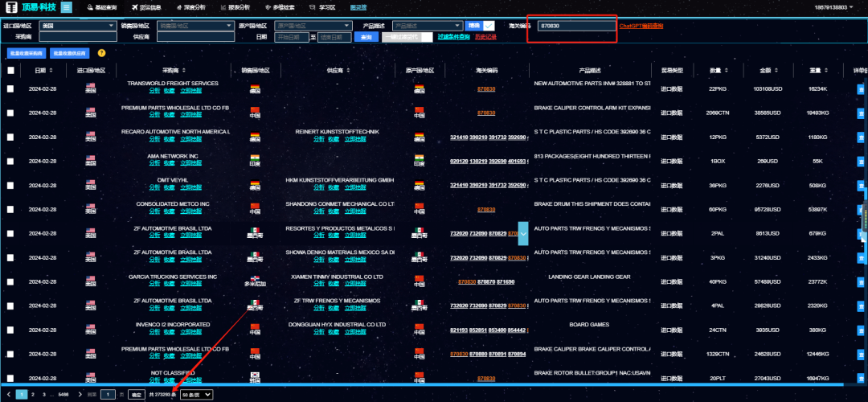Click the 批量收藏采购商 button
This screenshot has width=868, height=402.
(x=26, y=53)
